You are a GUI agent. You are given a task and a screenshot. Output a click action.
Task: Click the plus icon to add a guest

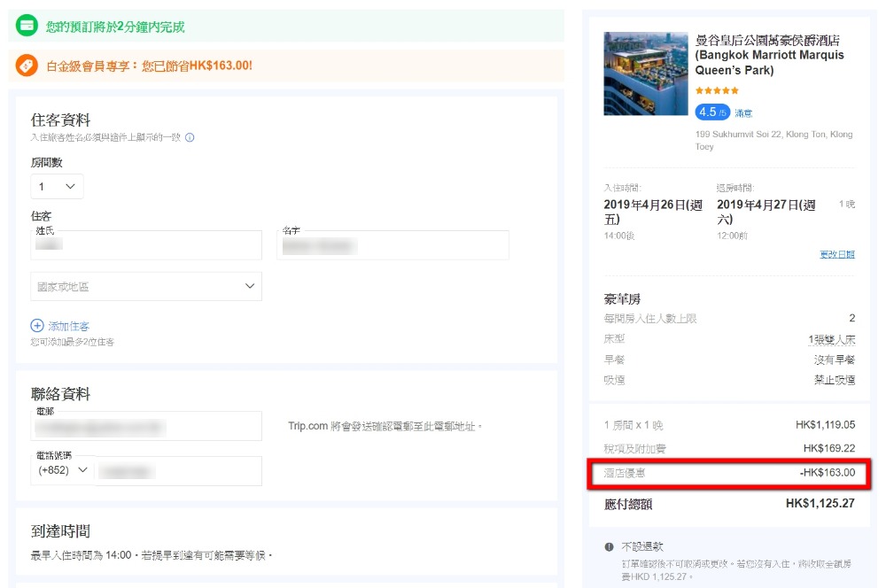tap(37, 326)
